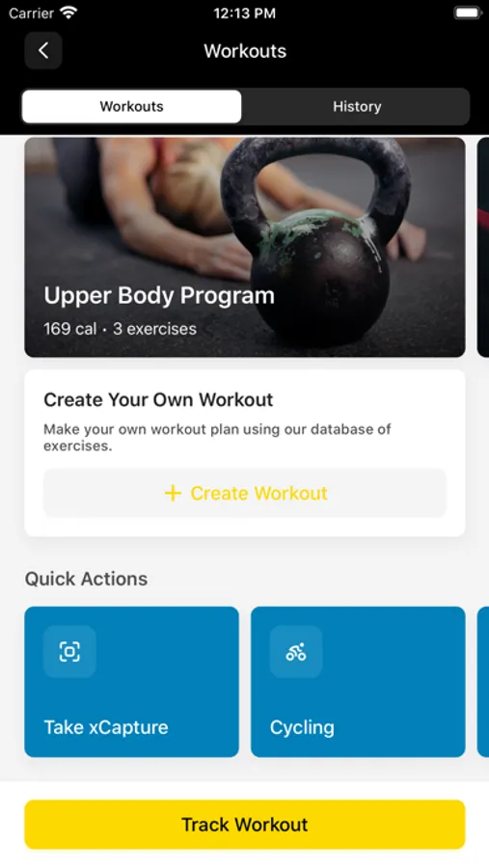Image resolution: width=489 pixels, height=868 pixels.
Task: Tap the Wi-Fi status icon
Action: tap(69, 13)
